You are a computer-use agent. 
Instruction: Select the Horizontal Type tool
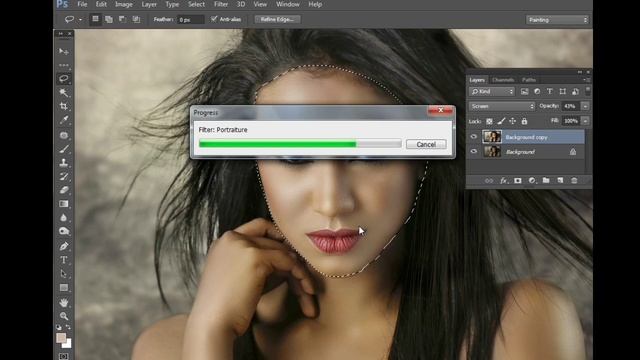pos(64,260)
